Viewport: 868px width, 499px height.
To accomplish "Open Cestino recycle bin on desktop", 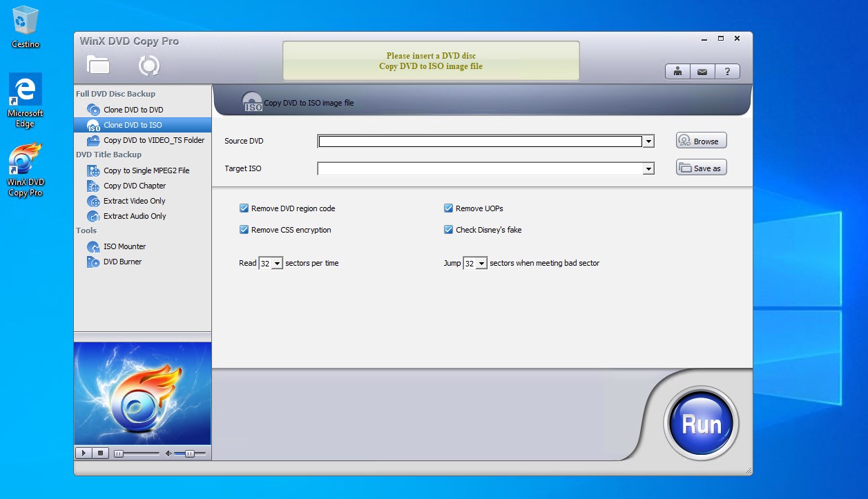I will pyautogui.click(x=26, y=28).
